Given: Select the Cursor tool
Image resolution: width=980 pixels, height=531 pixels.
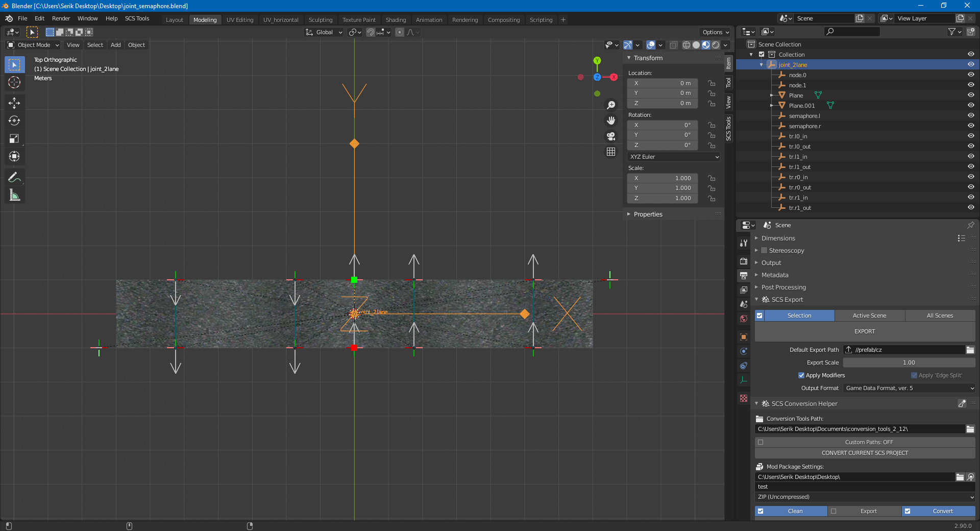Looking at the screenshot, I should (x=14, y=83).
